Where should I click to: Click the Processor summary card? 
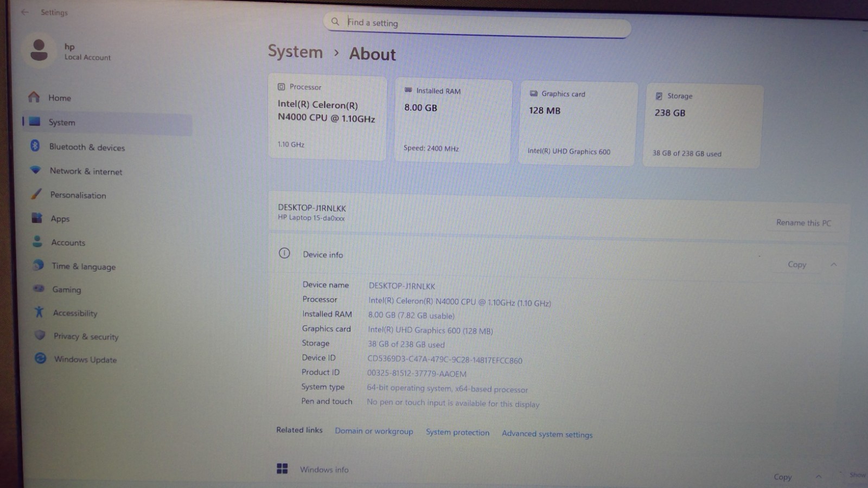click(x=327, y=117)
